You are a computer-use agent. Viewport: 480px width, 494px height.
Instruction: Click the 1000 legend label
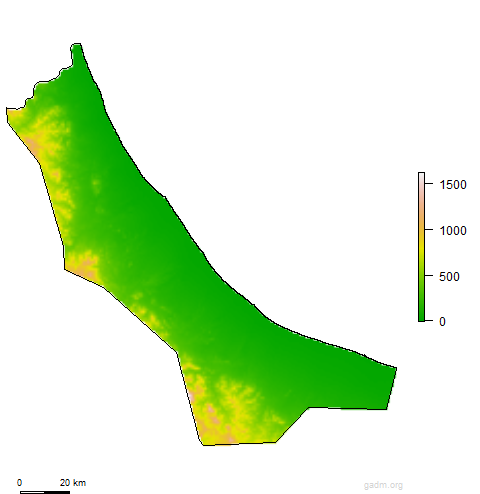point(453,231)
